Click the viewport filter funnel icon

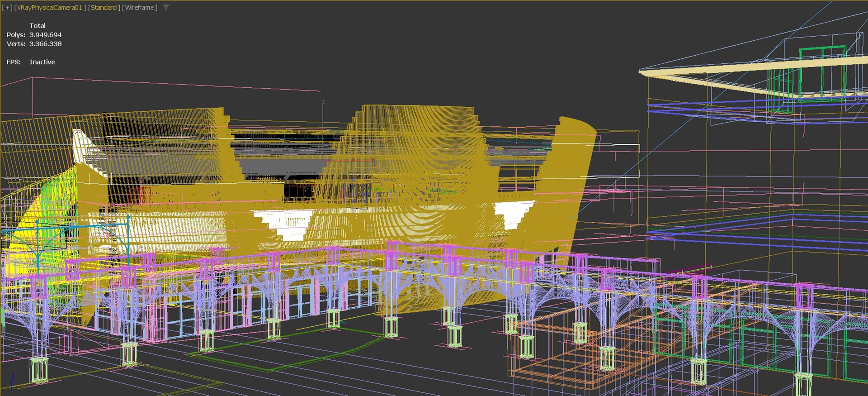pos(166,8)
